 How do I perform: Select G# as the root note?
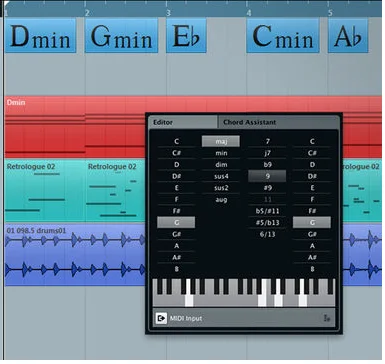pyautogui.click(x=176, y=234)
